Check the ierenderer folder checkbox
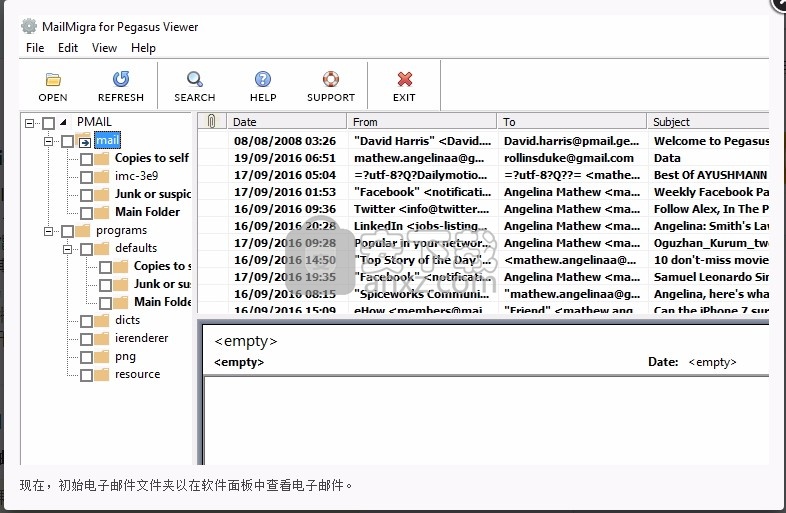The image size is (786, 513). pos(86,339)
